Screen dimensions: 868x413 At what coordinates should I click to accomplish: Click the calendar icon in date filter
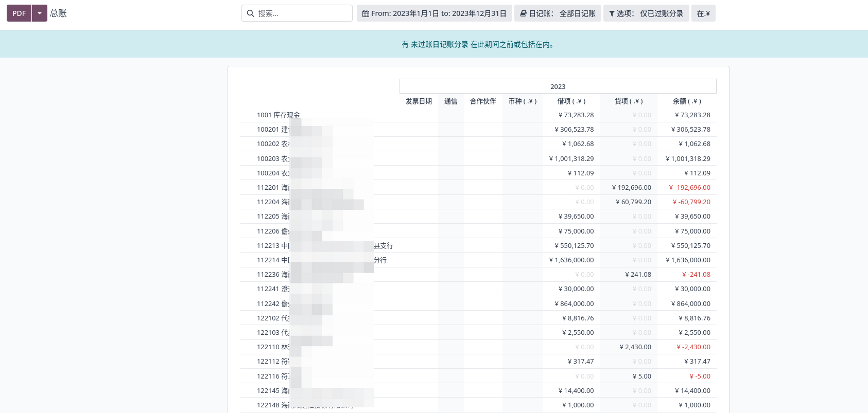click(x=366, y=13)
